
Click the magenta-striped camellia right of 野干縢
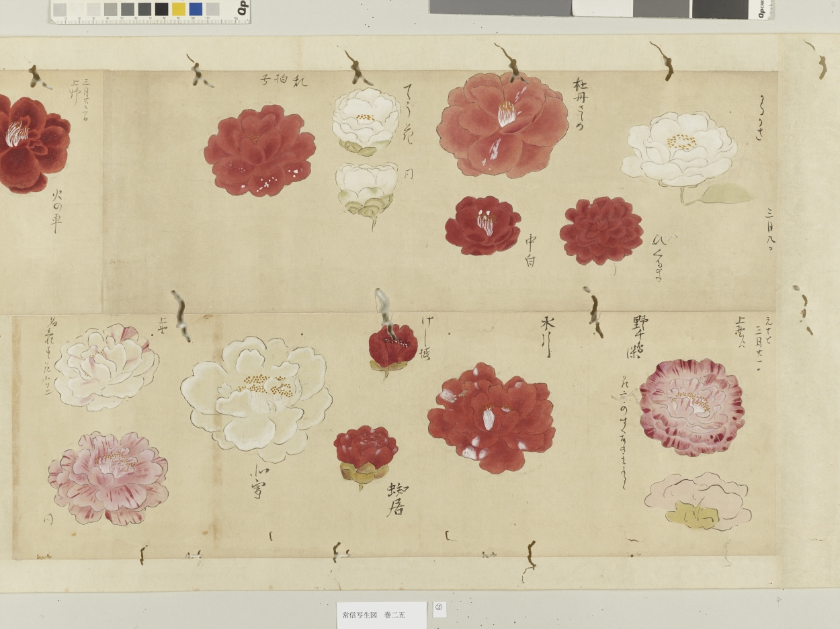click(x=691, y=407)
